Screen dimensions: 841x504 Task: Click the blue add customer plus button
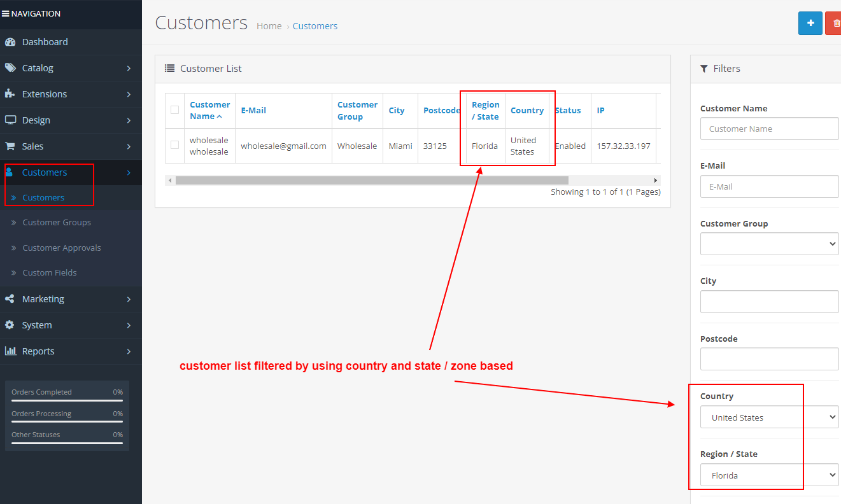coord(810,23)
